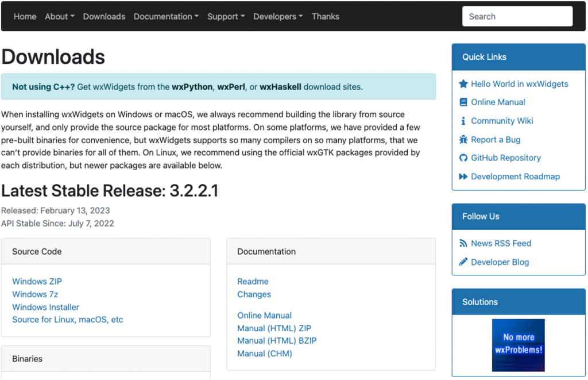Open Source for Linux, macOS, etc link

(x=68, y=320)
